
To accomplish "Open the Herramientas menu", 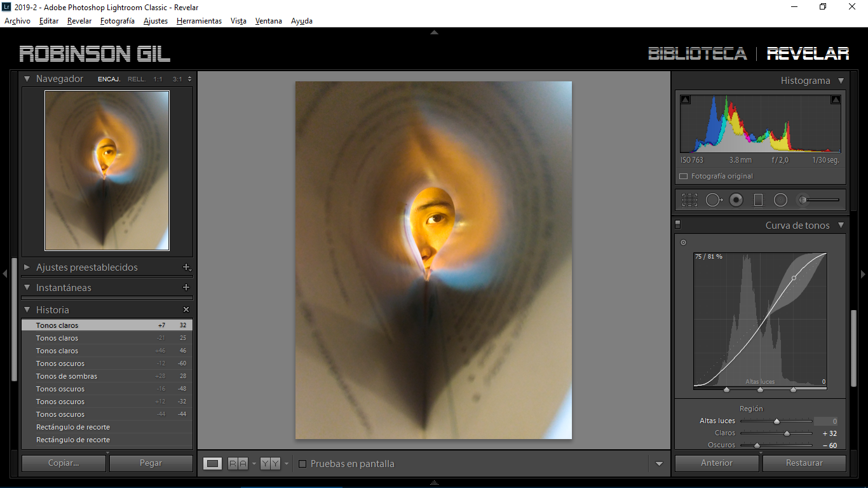I will [x=199, y=21].
